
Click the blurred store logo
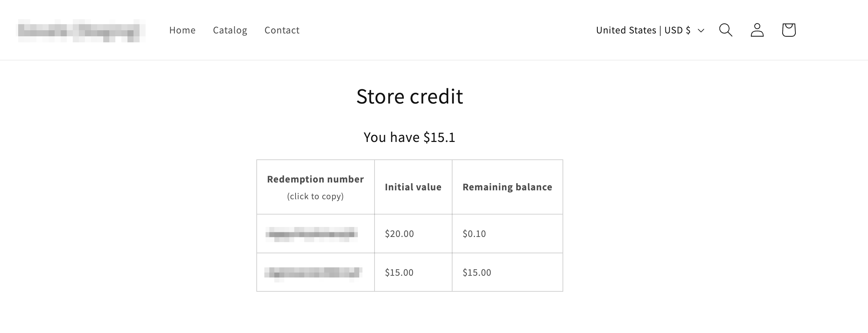pyautogui.click(x=82, y=31)
